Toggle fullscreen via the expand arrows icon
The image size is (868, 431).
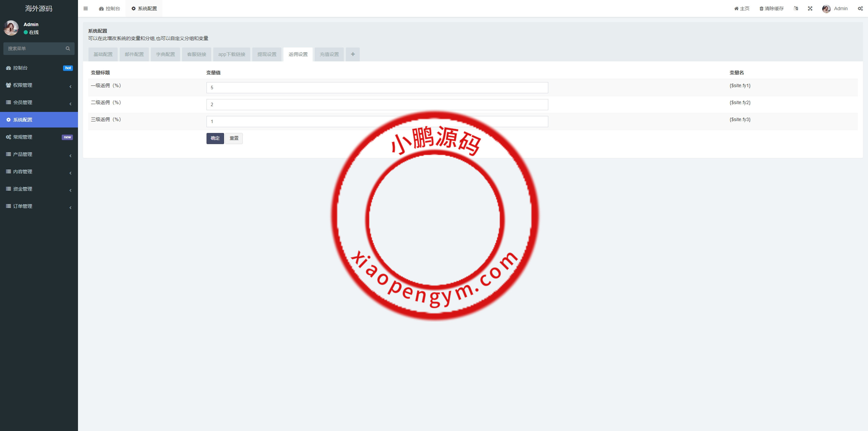(x=810, y=8)
